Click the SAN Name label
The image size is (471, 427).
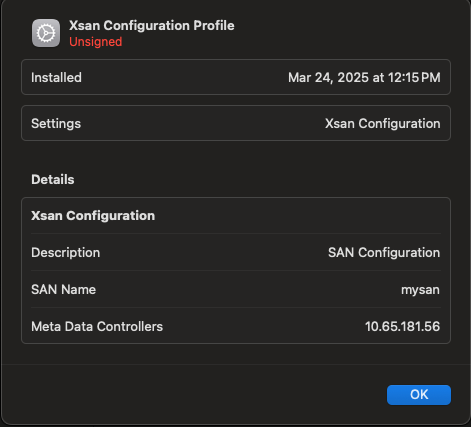point(63,289)
